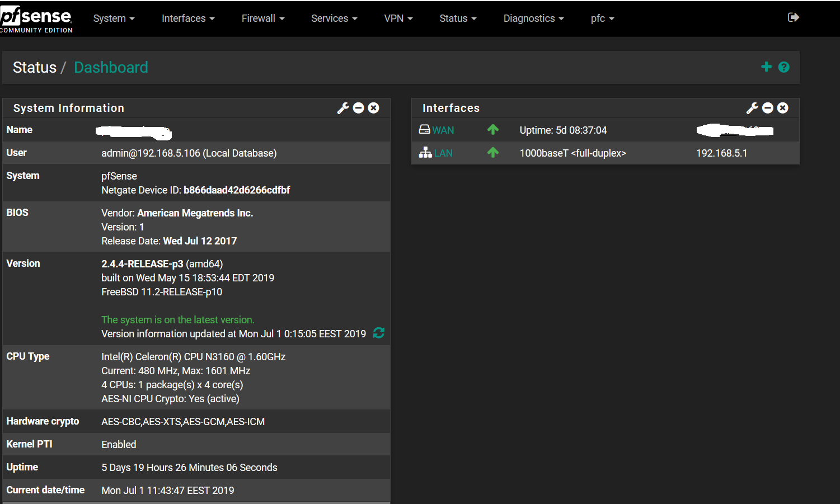Screen dimensions: 840x504
Task: Open the LAN interface link
Action: (443, 153)
